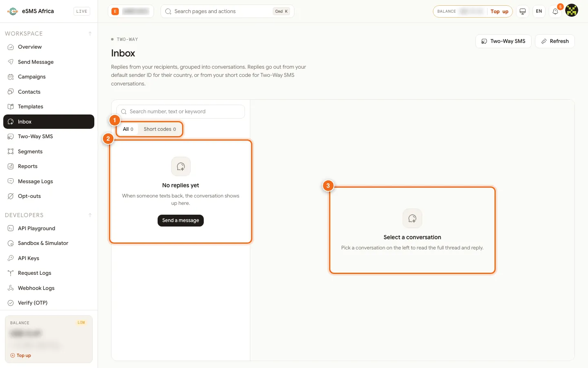Switch to the Short codes tab
588x368 pixels.
[x=160, y=129]
